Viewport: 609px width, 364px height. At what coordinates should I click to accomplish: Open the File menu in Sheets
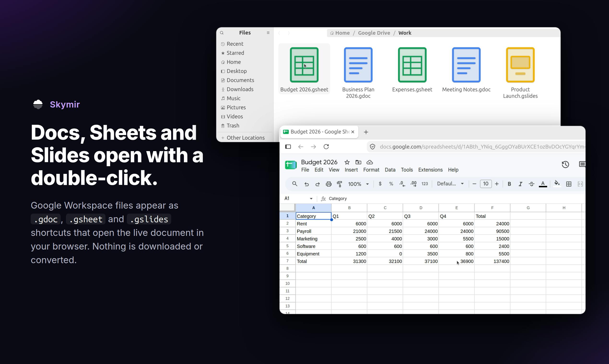coord(305,170)
